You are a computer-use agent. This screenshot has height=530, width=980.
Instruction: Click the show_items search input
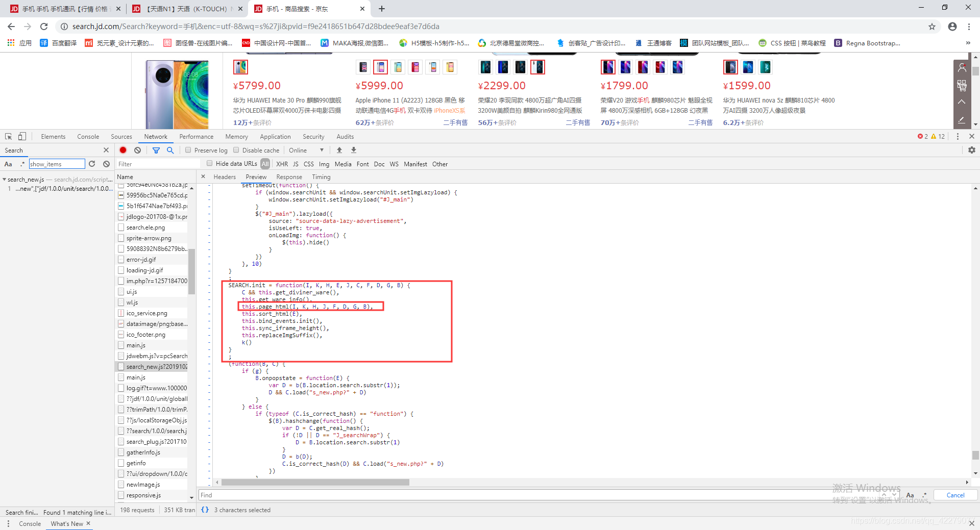pos(57,164)
